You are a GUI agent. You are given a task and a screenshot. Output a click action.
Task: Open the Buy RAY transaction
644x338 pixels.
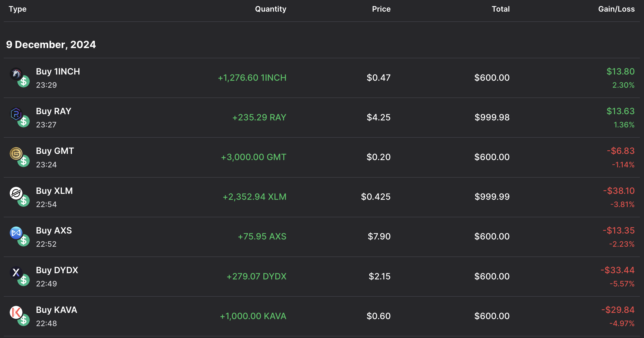53,111
